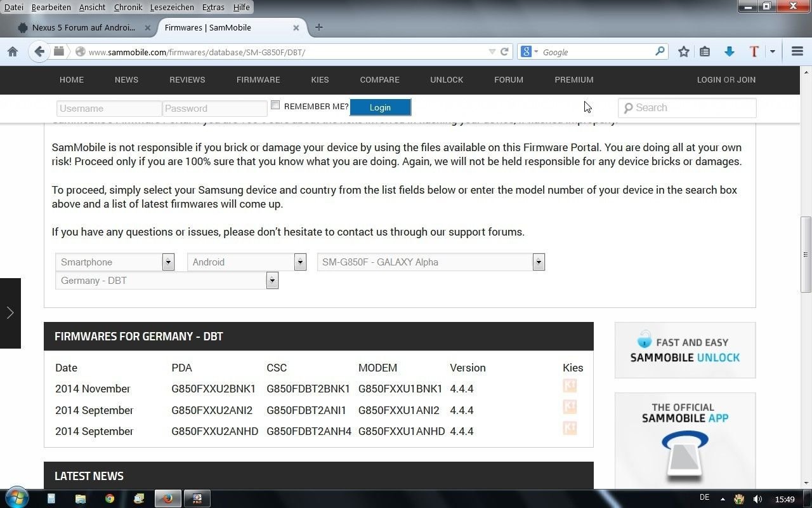Click the browser back arrow button
The height and width of the screenshot is (508, 812).
point(39,52)
